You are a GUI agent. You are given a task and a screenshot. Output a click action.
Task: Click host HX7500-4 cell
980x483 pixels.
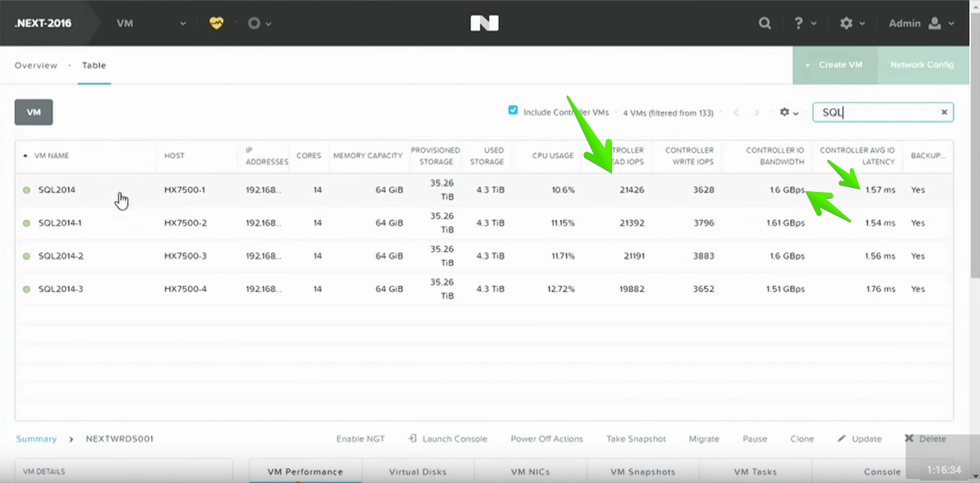(186, 289)
